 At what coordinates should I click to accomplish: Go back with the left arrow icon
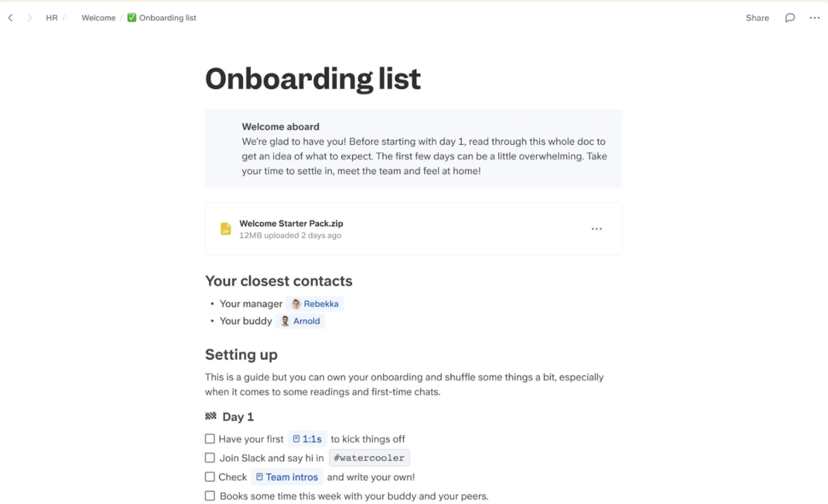point(10,18)
